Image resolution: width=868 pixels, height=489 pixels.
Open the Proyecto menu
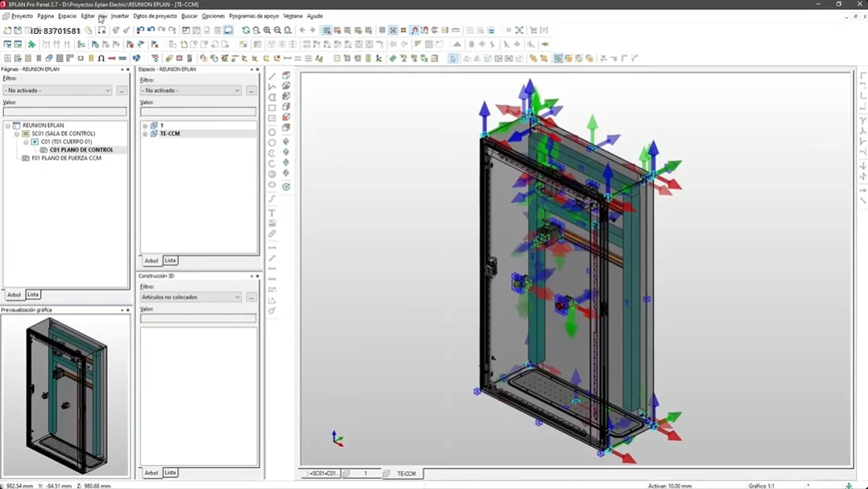click(x=22, y=16)
